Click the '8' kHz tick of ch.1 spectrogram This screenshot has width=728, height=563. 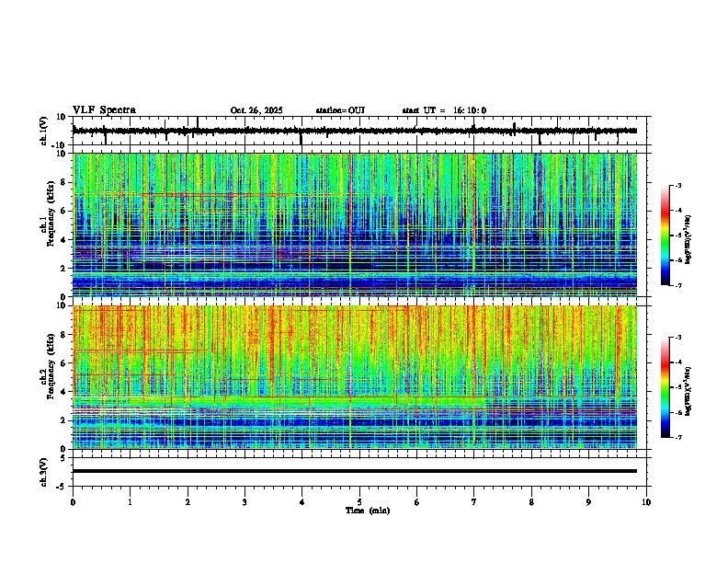tap(63, 182)
